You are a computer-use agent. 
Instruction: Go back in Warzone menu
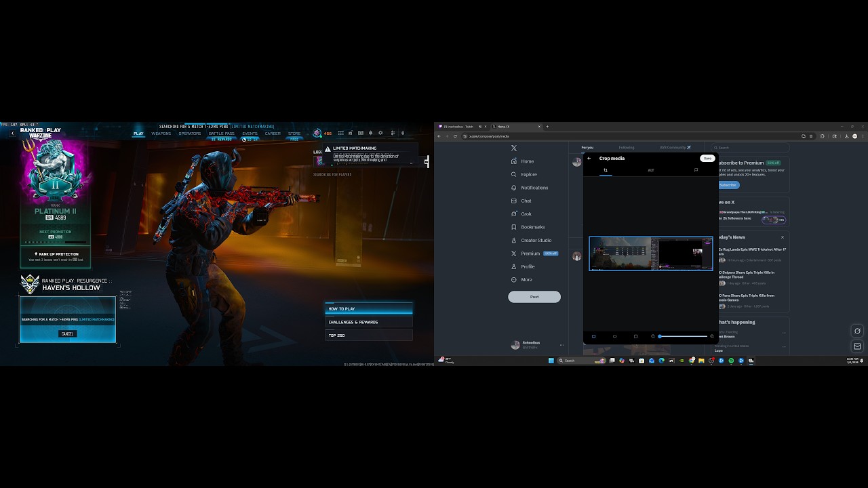pyautogui.click(x=12, y=133)
